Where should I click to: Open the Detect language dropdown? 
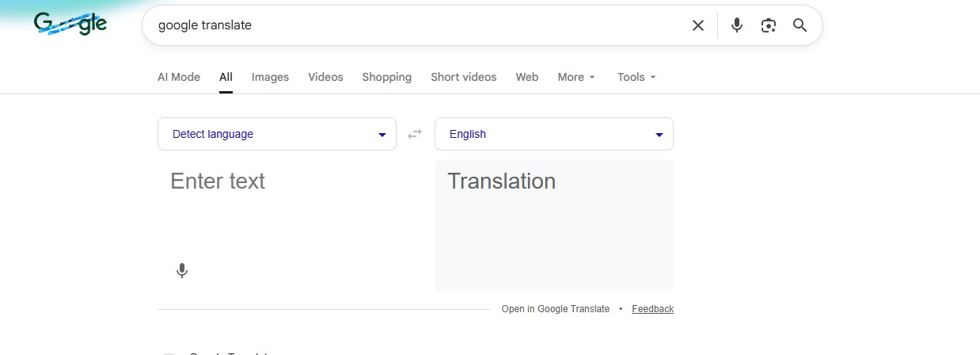click(x=277, y=134)
